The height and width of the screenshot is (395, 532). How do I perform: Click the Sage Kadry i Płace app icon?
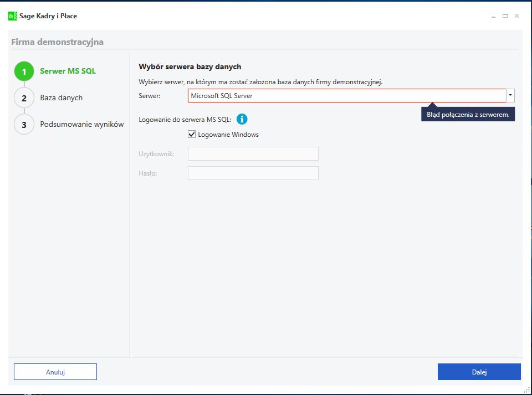[x=13, y=16]
